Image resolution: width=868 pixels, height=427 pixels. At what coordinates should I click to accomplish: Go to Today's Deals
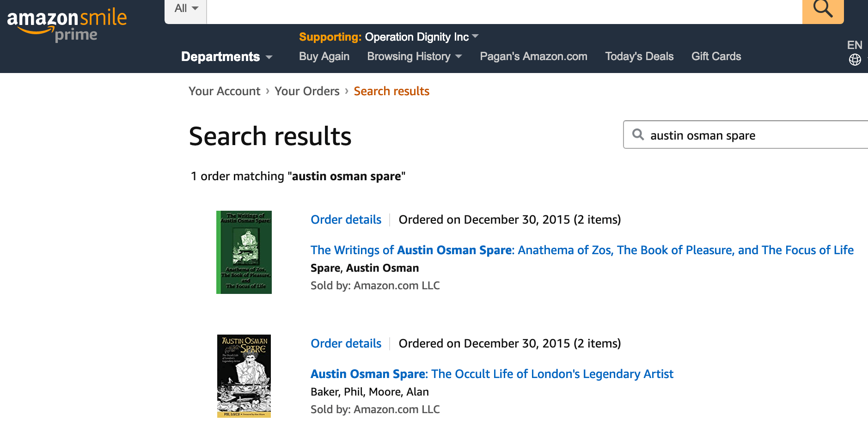point(639,56)
